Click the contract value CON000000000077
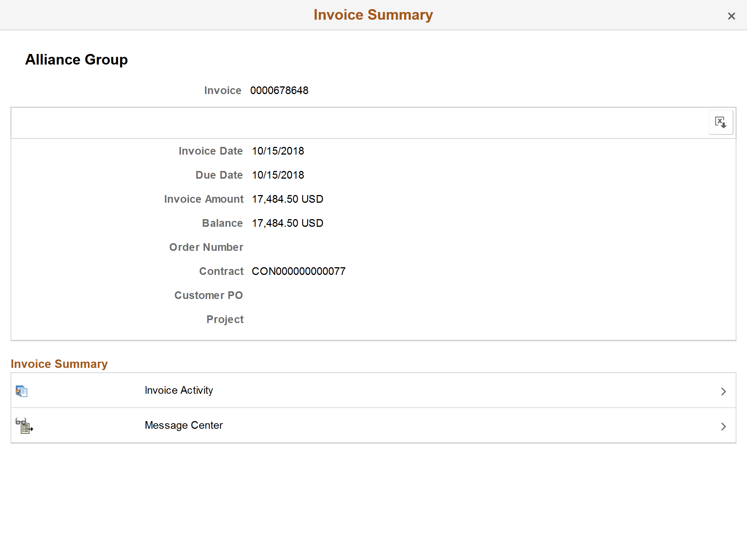Image resolution: width=747 pixels, height=560 pixels. [x=298, y=271]
